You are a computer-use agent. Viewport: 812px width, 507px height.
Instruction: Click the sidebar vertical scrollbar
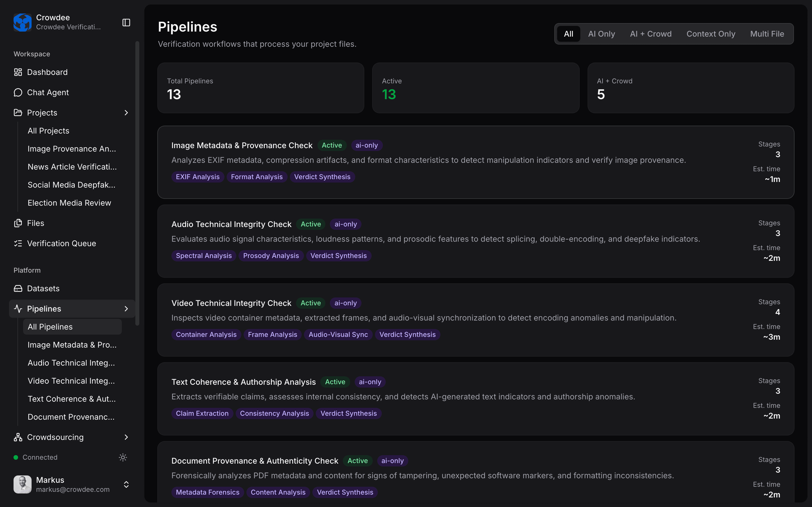(137, 183)
